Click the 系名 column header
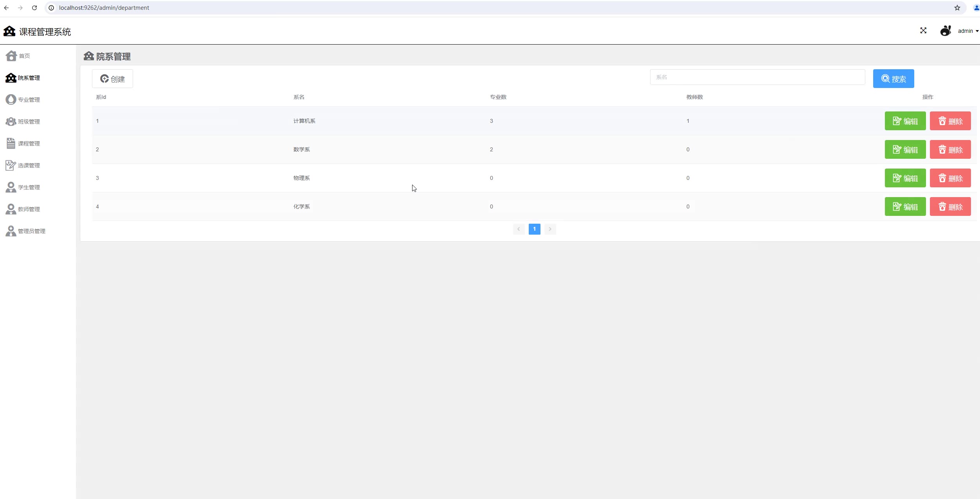Viewport: 980px width, 499px height. pyautogui.click(x=299, y=97)
